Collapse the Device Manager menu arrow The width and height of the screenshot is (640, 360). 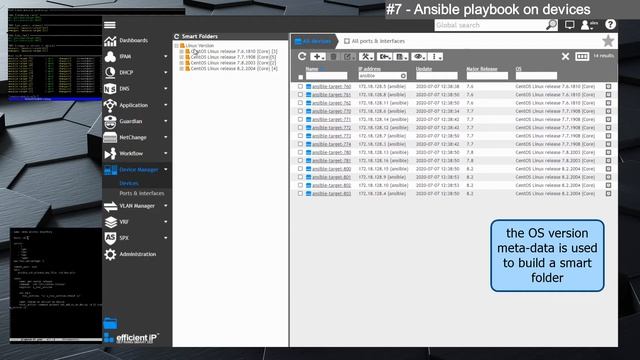[x=166, y=169]
